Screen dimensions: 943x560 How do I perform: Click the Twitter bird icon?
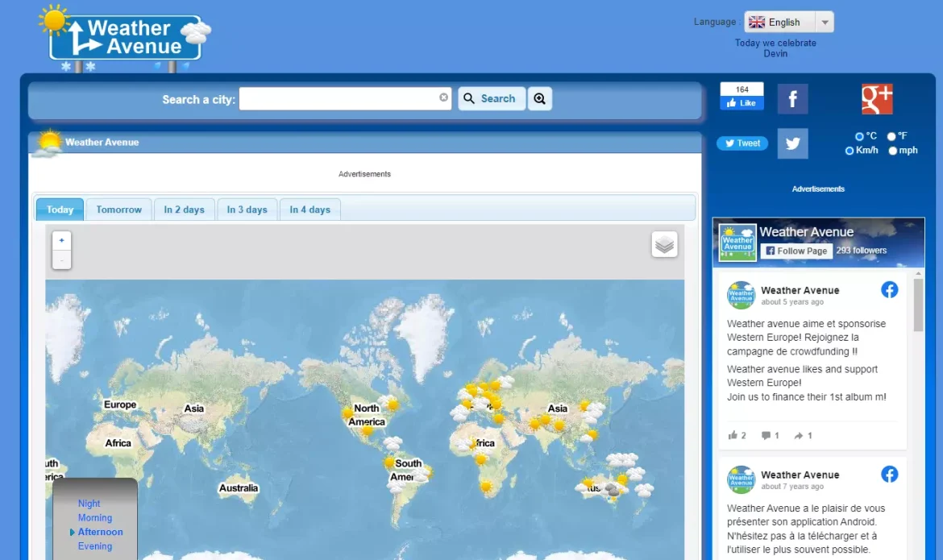792,143
